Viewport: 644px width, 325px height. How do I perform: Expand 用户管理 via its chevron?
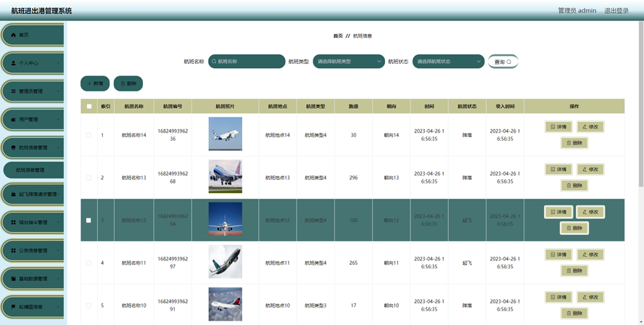click(x=58, y=120)
